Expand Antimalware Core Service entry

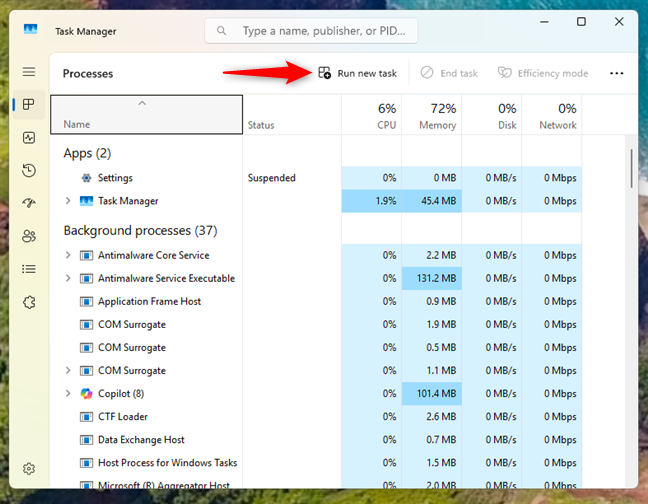tap(68, 255)
